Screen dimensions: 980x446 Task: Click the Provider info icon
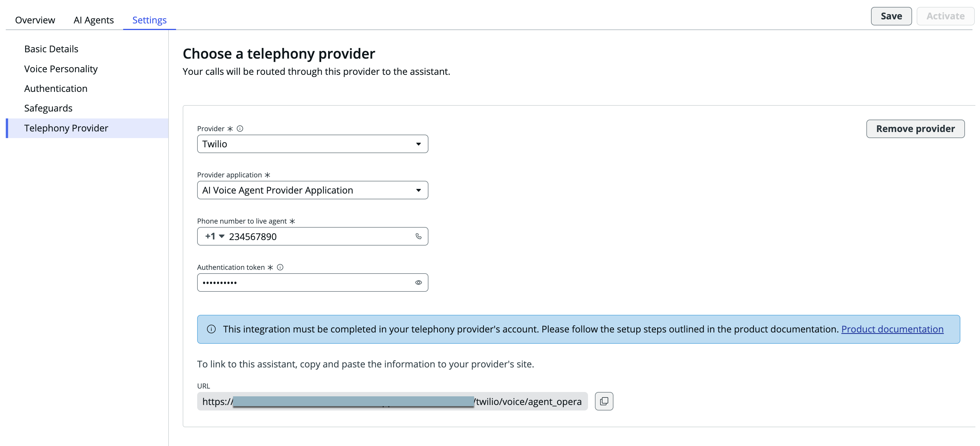(240, 129)
